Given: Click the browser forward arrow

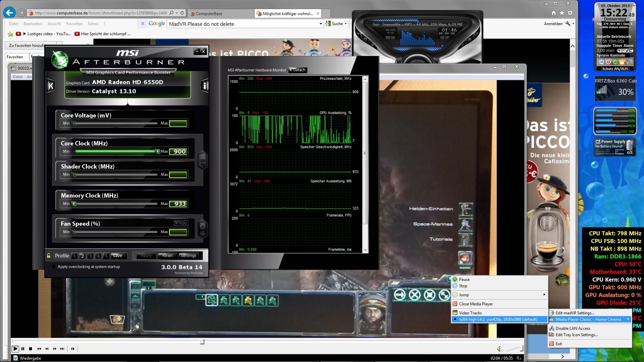Looking at the screenshot, I should (x=21, y=13).
